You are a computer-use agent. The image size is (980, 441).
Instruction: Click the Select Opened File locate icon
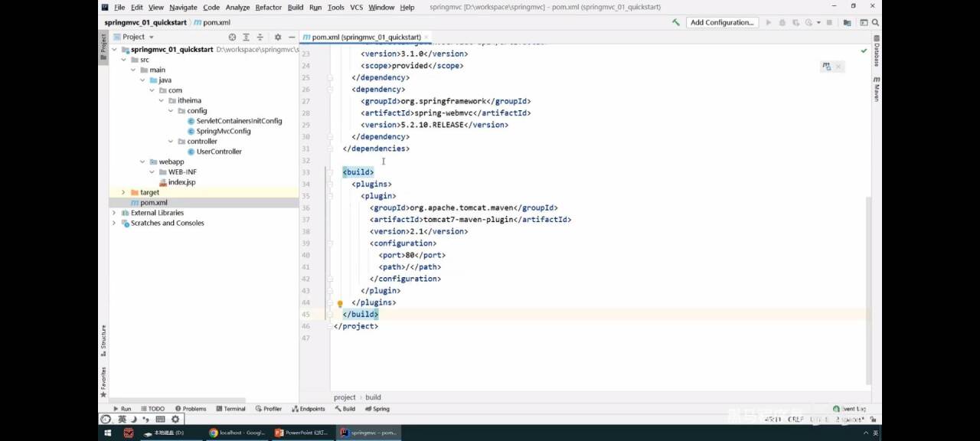pyautogui.click(x=232, y=37)
